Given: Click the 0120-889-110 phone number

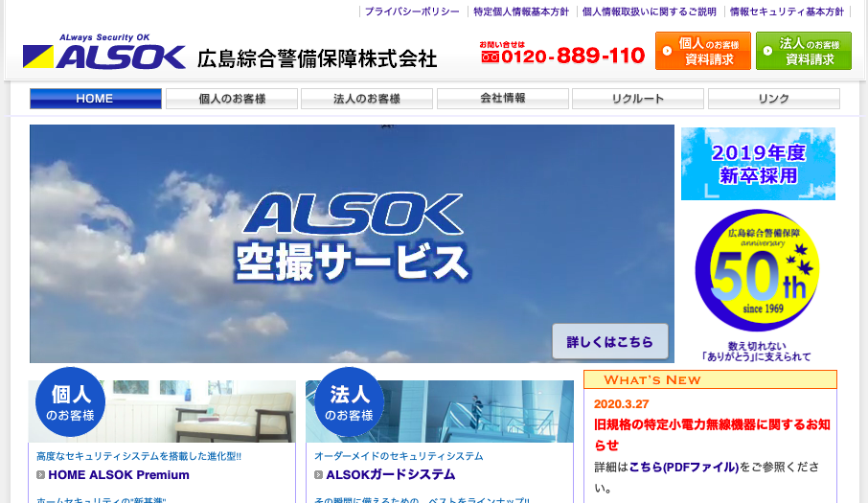Looking at the screenshot, I should [x=573, y=56].
